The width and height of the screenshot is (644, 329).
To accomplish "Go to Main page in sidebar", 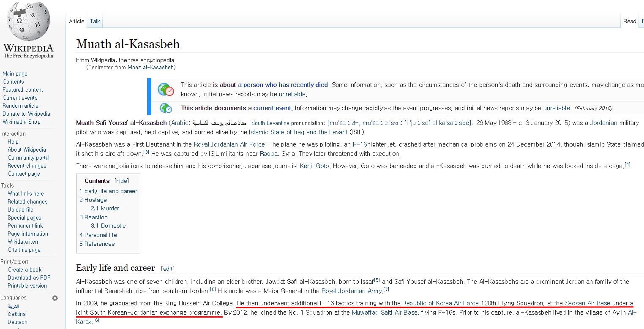I will [x=15, y=73].
